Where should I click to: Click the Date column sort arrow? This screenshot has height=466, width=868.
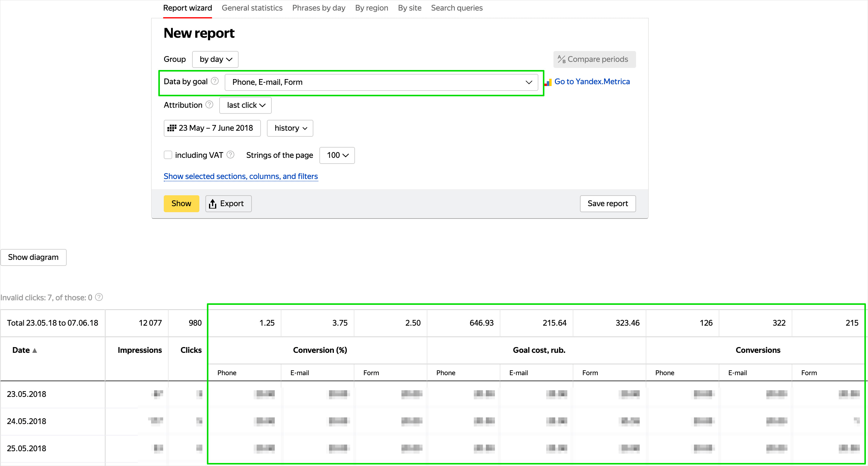[x=35, y=350]
